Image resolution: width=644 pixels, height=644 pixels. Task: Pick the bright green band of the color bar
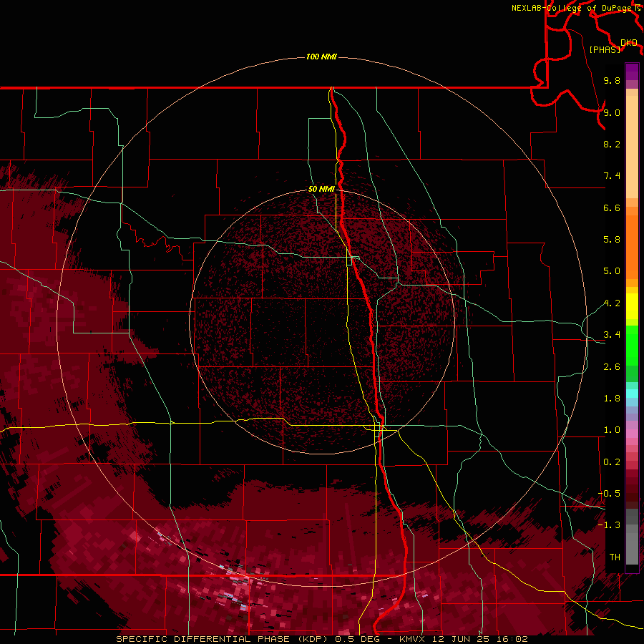coord(632,345)
